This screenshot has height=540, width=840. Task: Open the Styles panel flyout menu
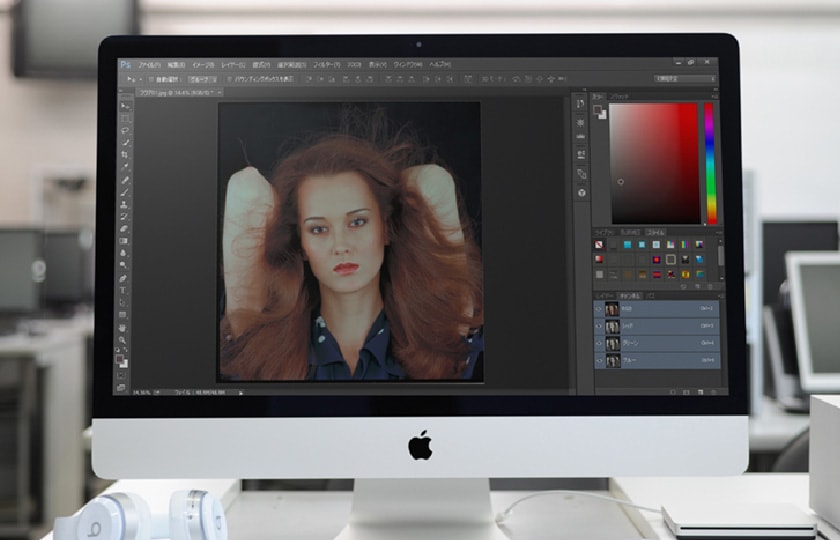[718, 232]
